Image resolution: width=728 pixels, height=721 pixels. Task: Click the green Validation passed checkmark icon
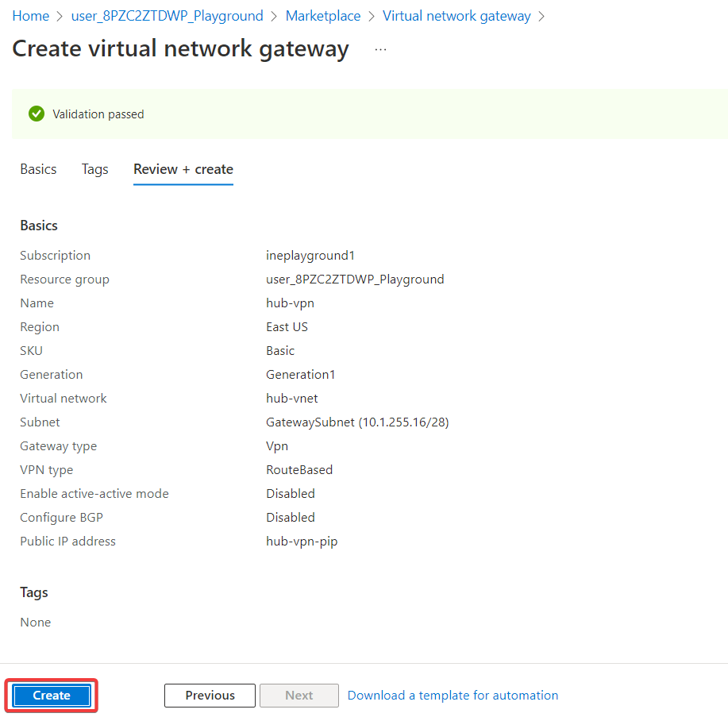pyautogui.click(x=36, y=114)
